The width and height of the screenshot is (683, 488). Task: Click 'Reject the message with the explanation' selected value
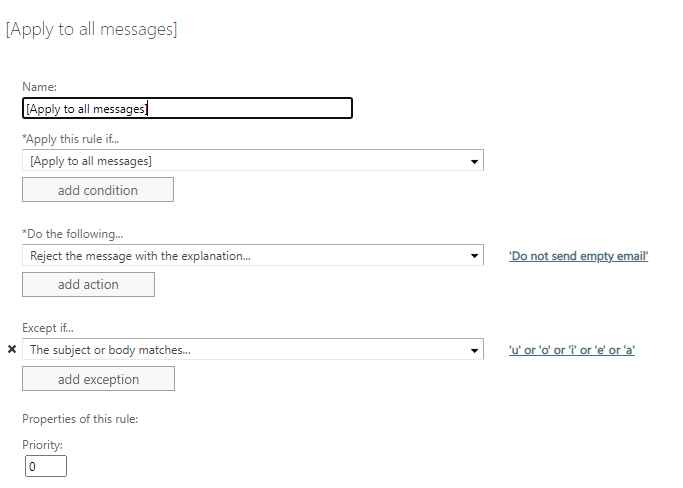(140, 256)
